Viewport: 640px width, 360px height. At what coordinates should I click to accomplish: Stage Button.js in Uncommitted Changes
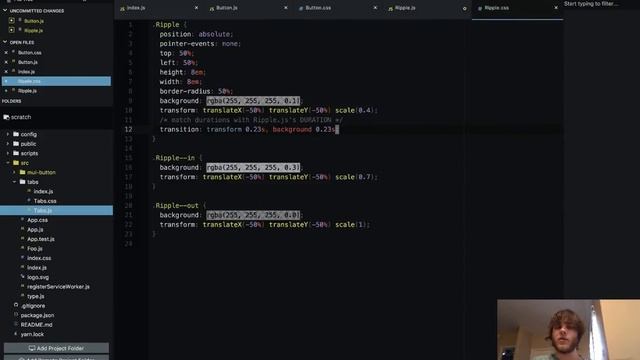[11, 20]
